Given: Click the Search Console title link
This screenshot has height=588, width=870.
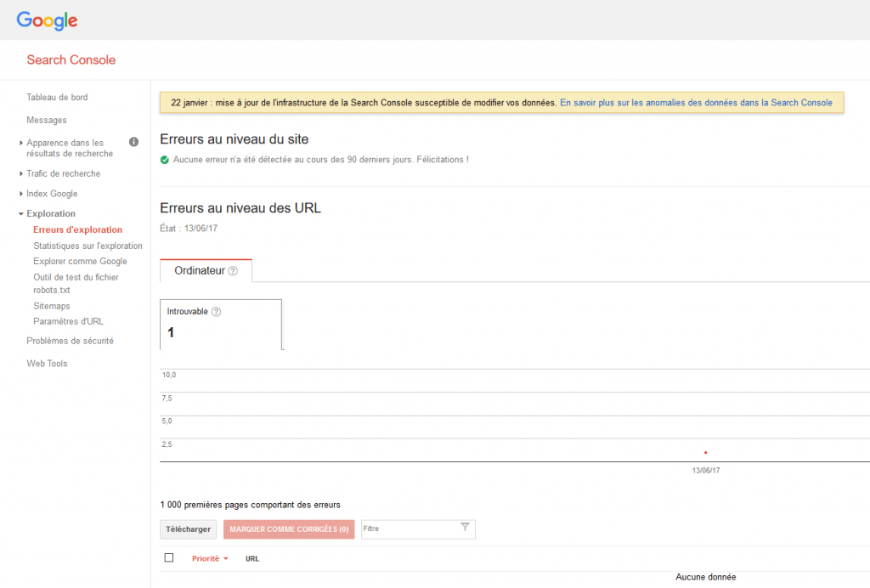Looking at the screenshot, I should pyautogui.click(x=71, y=60).
